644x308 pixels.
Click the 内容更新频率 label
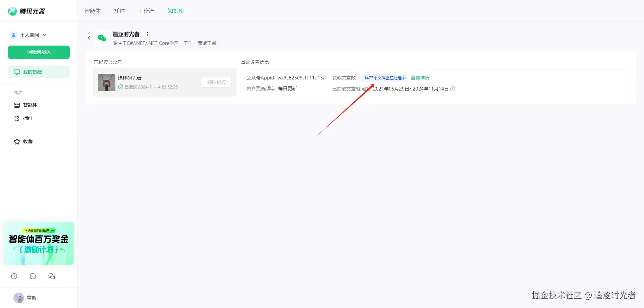coord(261,88)
